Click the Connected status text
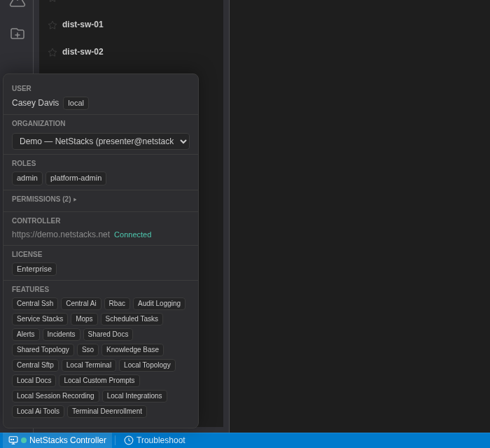Viewport: 490px width, 448px height. [x=132, y=234]
